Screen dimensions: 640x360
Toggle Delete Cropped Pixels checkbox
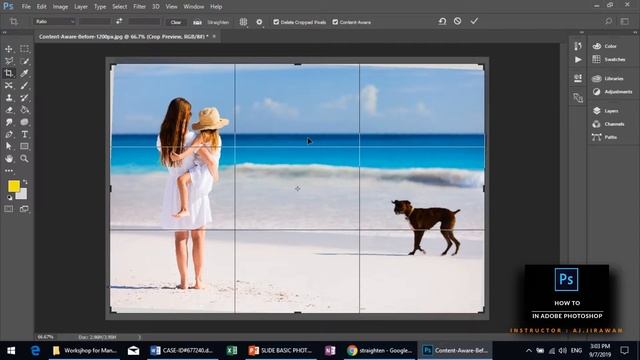[276, 22]
